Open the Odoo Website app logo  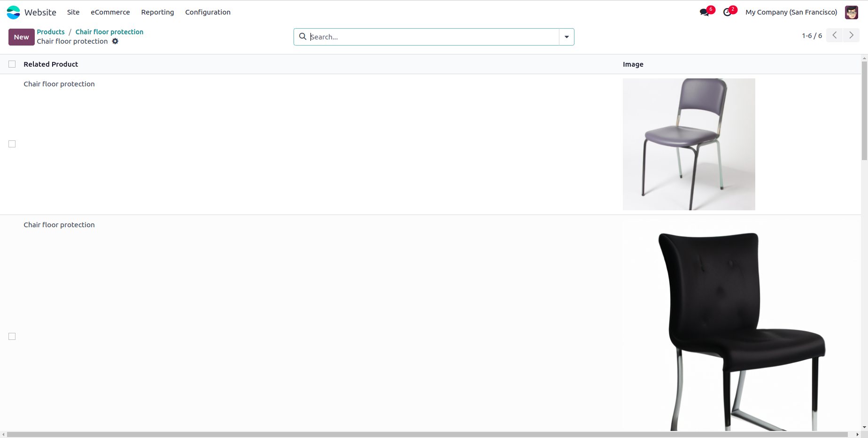13,12
